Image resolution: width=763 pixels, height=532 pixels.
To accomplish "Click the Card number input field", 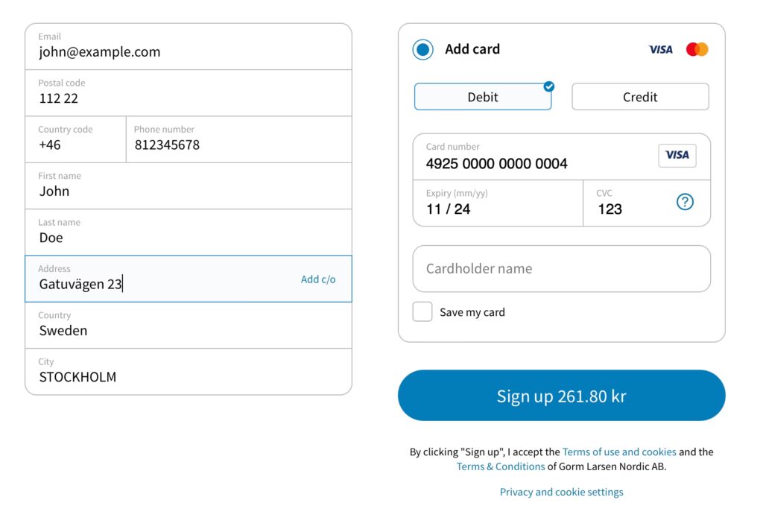I will pyautogui.click(x=529, y=157).
